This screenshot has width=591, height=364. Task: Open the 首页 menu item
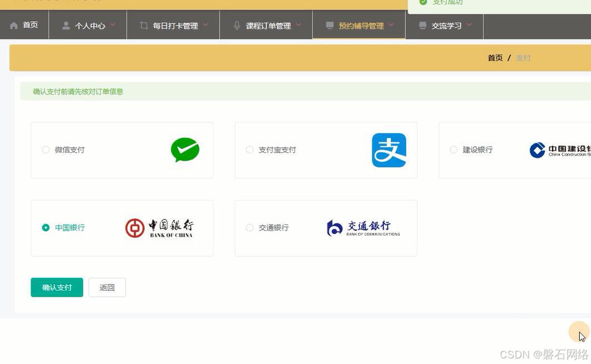(x=24, y=25)
